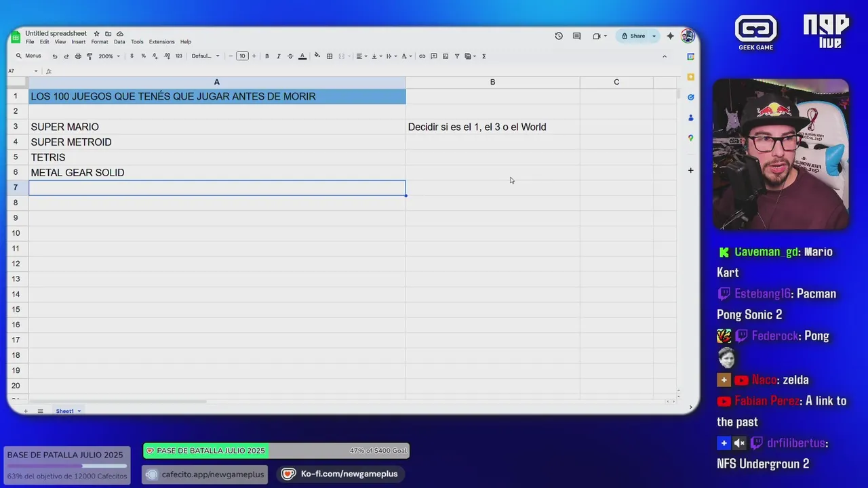Click the Share button
868x488 pixels.
pos(632,36)
